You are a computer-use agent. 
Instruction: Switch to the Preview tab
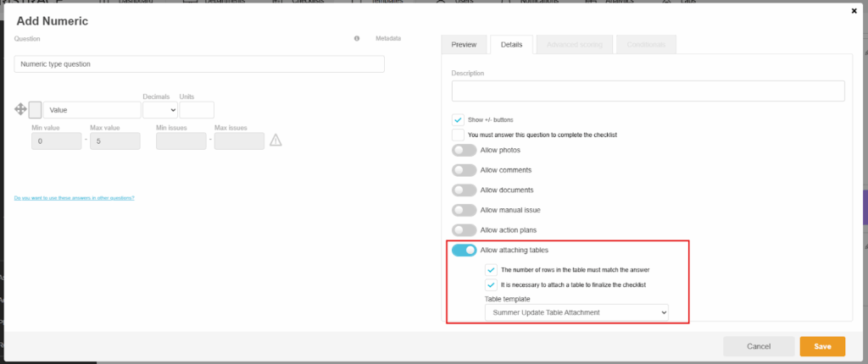pyautogui.click(x=464, y=45)
